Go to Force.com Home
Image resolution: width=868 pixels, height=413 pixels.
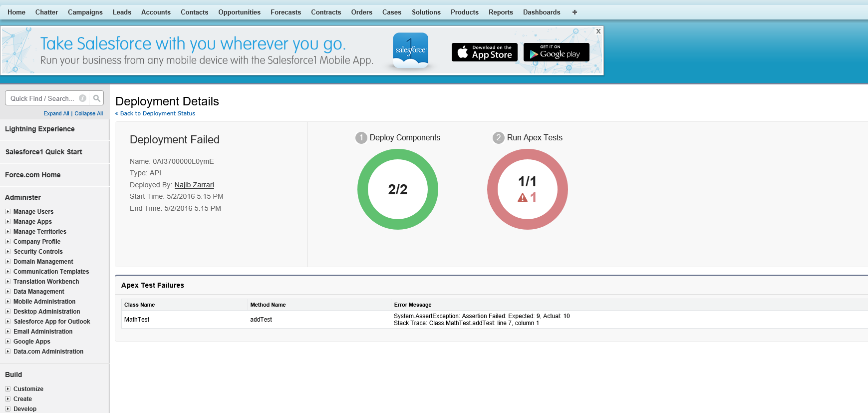coord(33,175)
